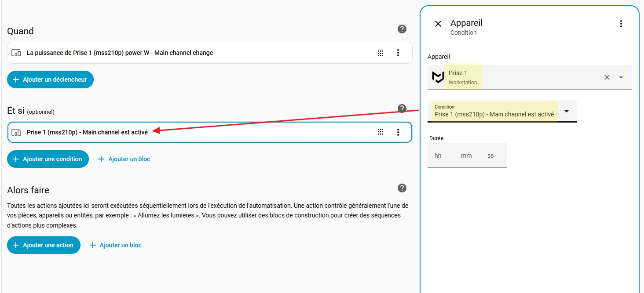Click the help icon beside Quand
The width and height of the screenshot is (644, 293).
pyautogui.click(x=402, y=29)
